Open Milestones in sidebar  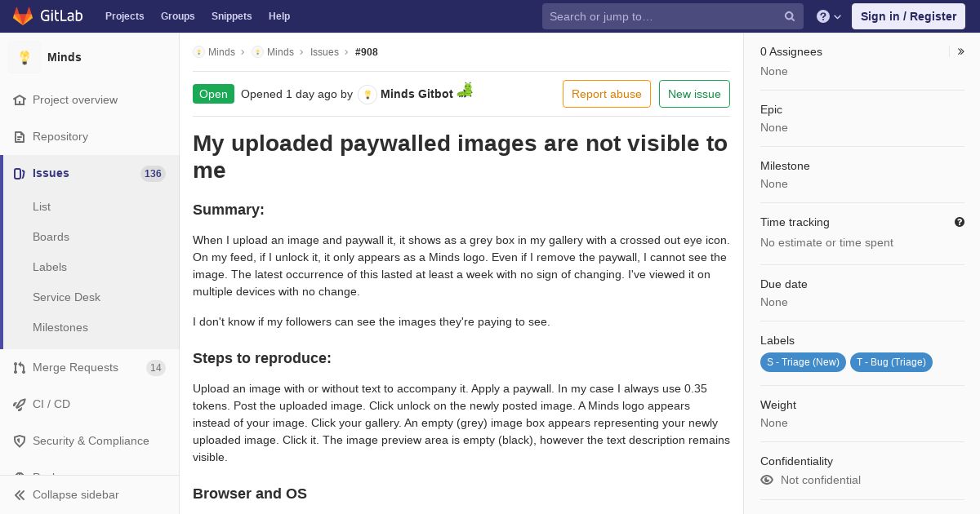click(60, 328)
